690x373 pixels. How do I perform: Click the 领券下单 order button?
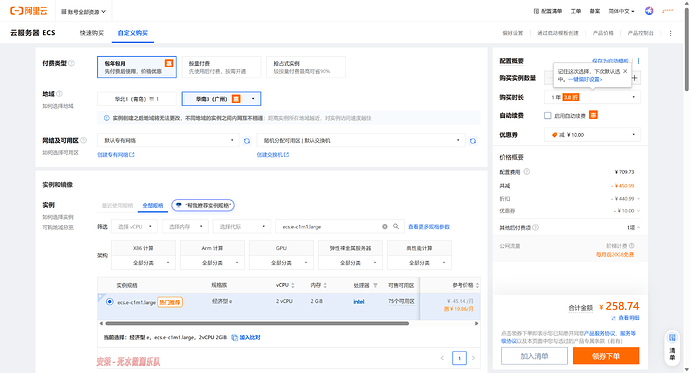[606, 356]
